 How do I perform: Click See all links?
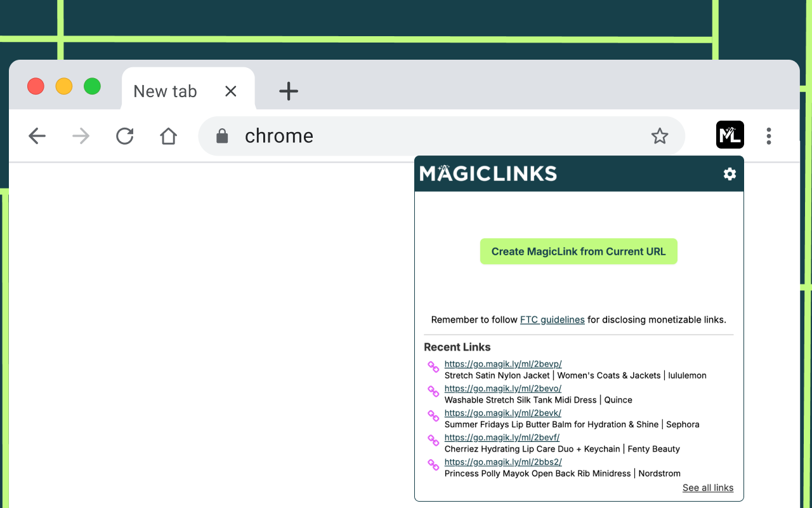point(707,488)
